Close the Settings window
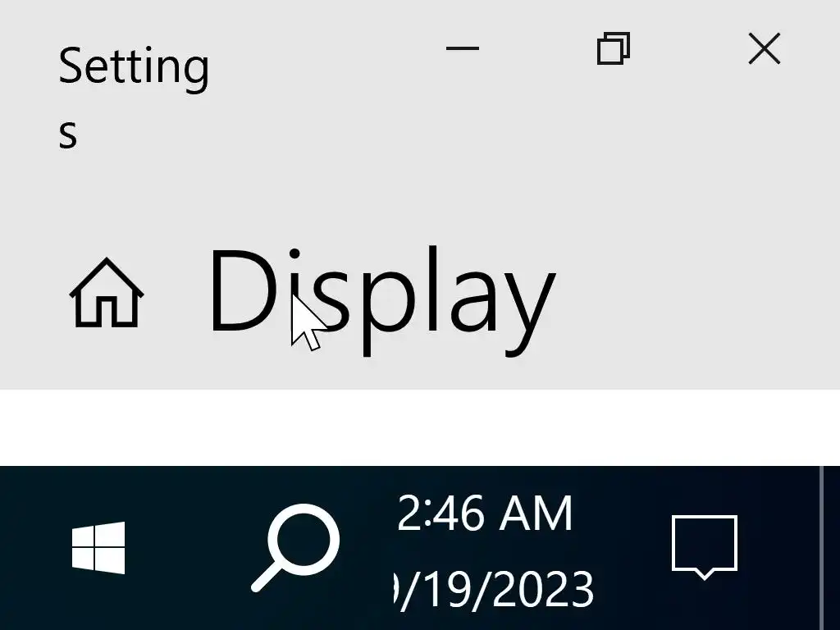840x630 pixels. click(x=764, y=48)
